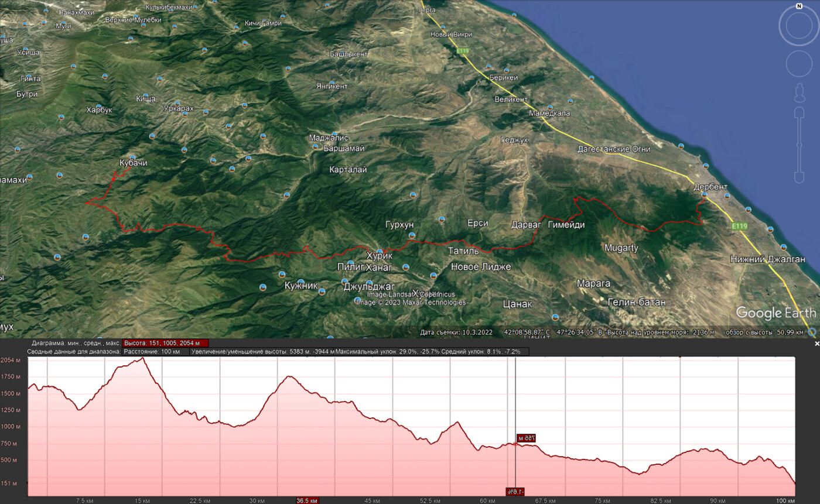Click the Высота min/avg/max readout
This screenshot has height=504, width=820.
pyautogui.click(x=165, y=343)
